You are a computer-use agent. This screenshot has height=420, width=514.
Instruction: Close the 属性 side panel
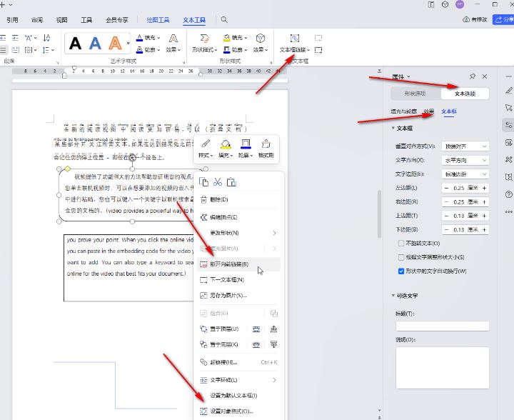click(485, 76)
